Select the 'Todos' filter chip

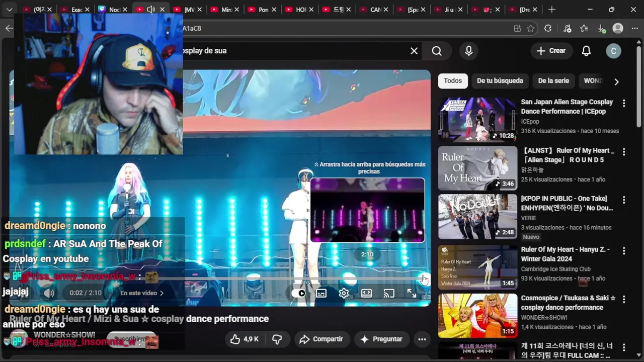point(453,80)
